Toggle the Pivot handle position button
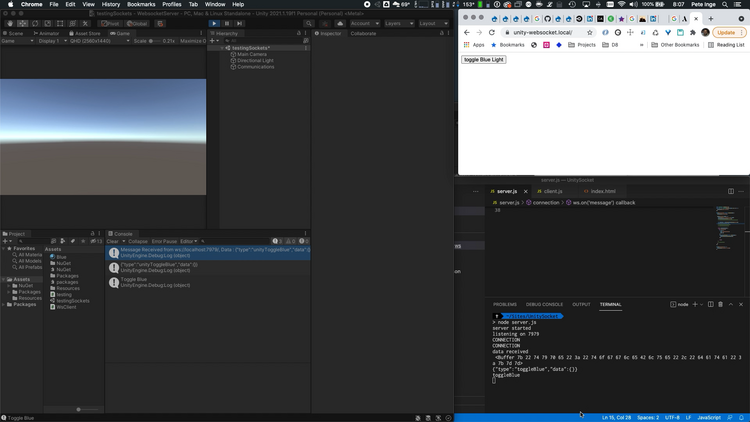Viewport: 750px width, 422px height. click(x=111, y=23)
